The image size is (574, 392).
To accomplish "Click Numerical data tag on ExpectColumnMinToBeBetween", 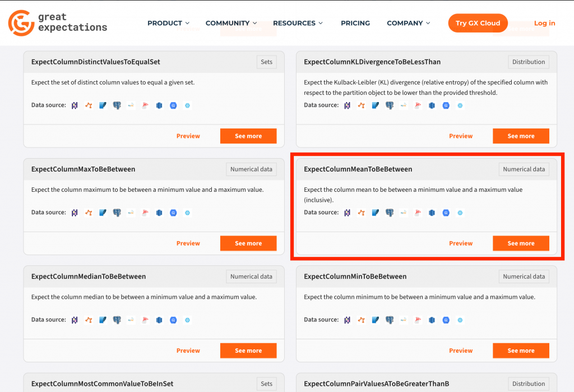I will (x=524, y=276).
